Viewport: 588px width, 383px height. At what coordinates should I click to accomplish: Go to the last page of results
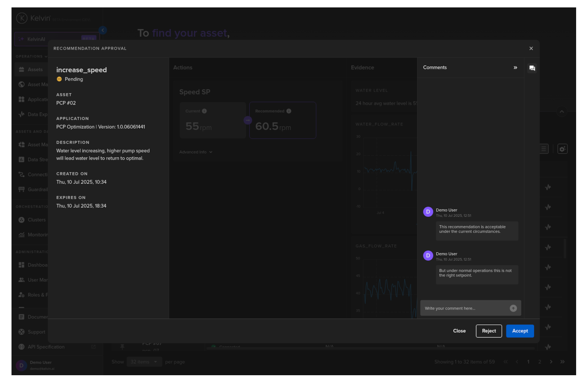[562, 362]
